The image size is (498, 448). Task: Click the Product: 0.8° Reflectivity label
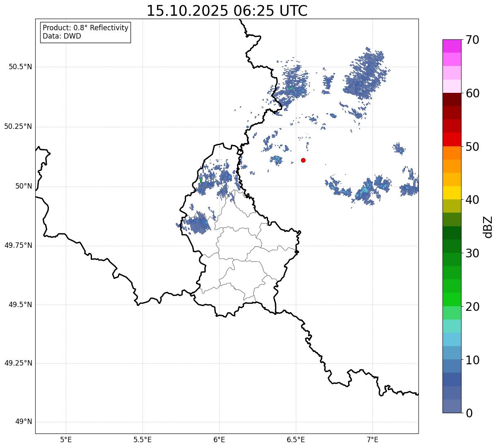click(x=86, y=28)
